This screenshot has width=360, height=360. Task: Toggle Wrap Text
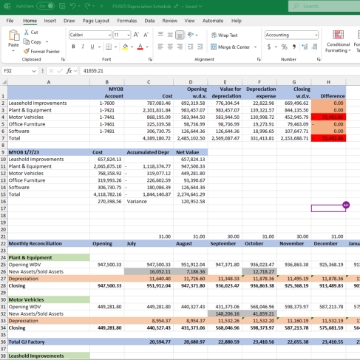pyautogui.click(x=224, y=35)
